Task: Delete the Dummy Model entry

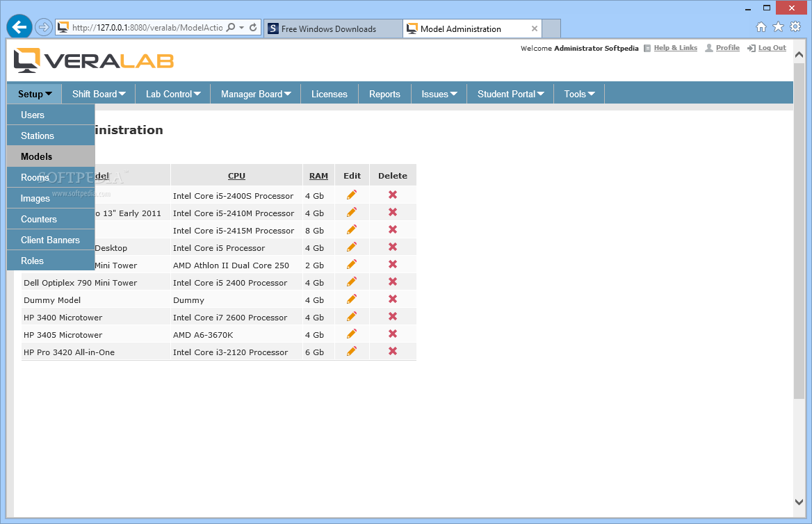Action: click(x=393, y=300)
